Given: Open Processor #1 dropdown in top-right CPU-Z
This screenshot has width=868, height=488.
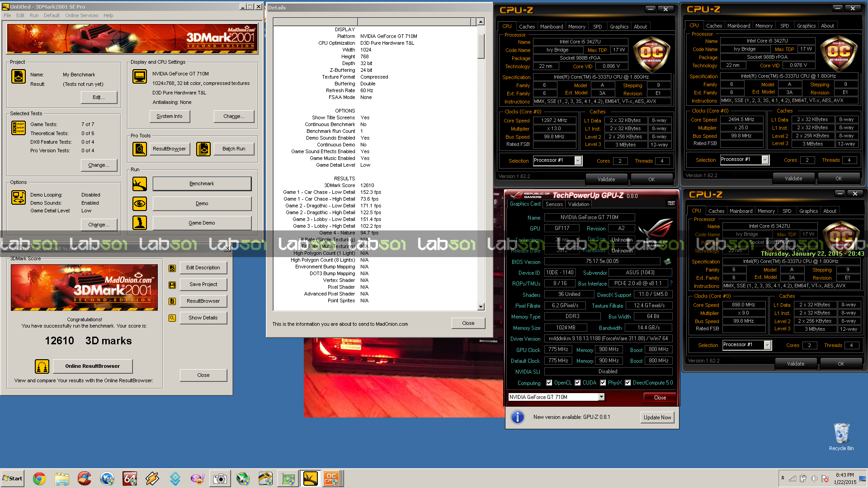Looking at the screenshot, I should [765, 160].
